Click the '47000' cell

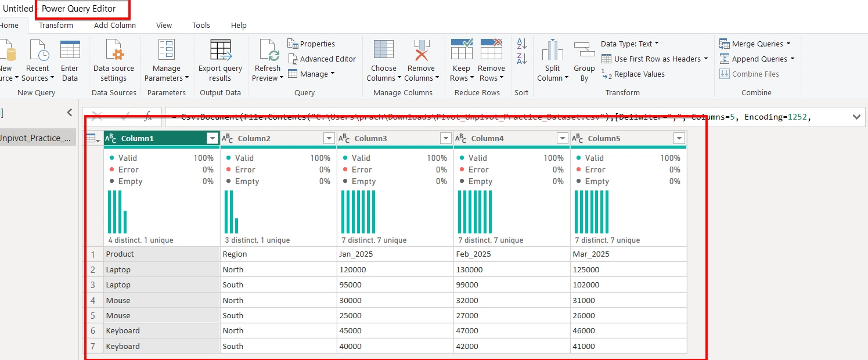(x=512, y=330)
